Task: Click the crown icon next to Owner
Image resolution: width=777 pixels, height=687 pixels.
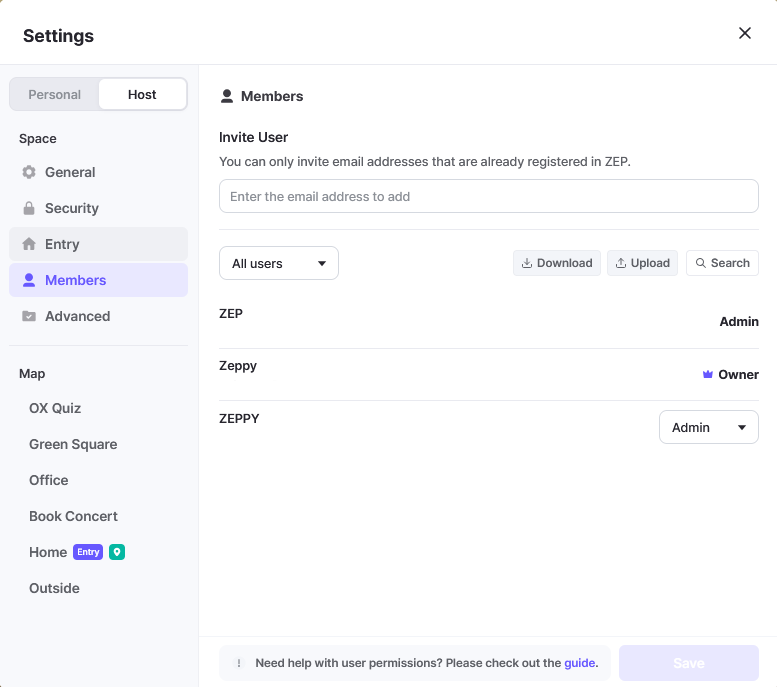Action: pos(708,375)
